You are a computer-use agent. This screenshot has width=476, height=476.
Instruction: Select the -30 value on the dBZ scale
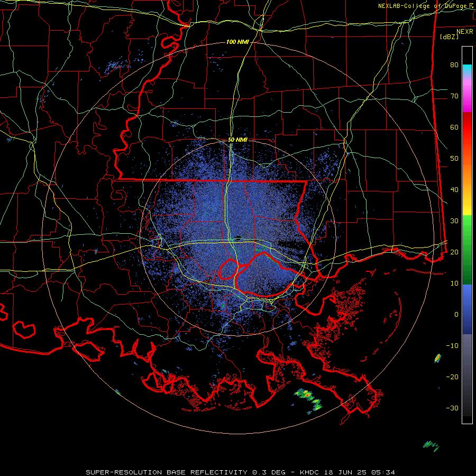click(x=452, y=408)
